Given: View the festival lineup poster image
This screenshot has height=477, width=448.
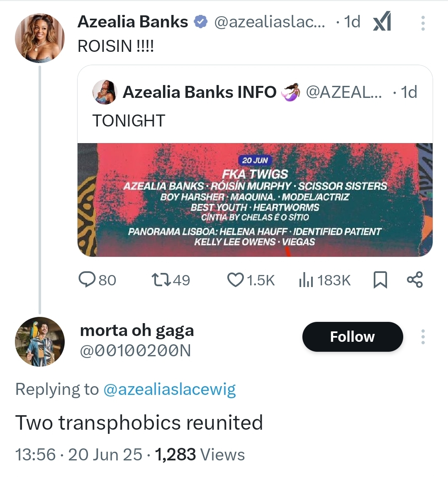Looking at the screenshot, I should (255, 200).
